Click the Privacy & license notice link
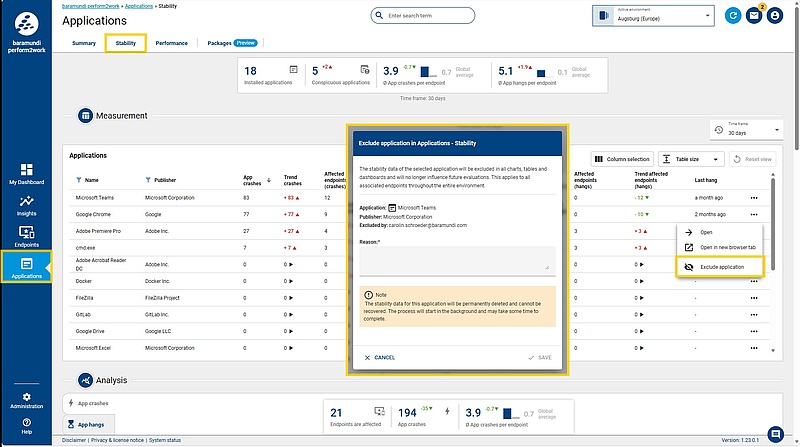This screenshot has height=447, width=800. click(x=118, y=440)
